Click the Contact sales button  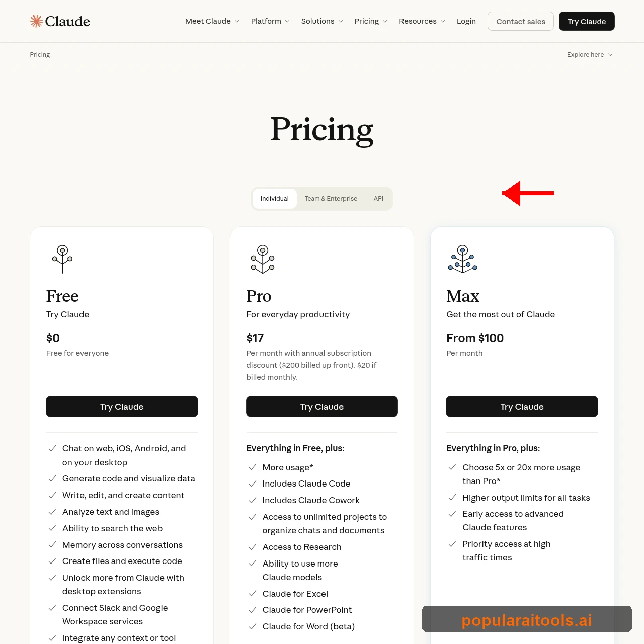tap(520, 21)
